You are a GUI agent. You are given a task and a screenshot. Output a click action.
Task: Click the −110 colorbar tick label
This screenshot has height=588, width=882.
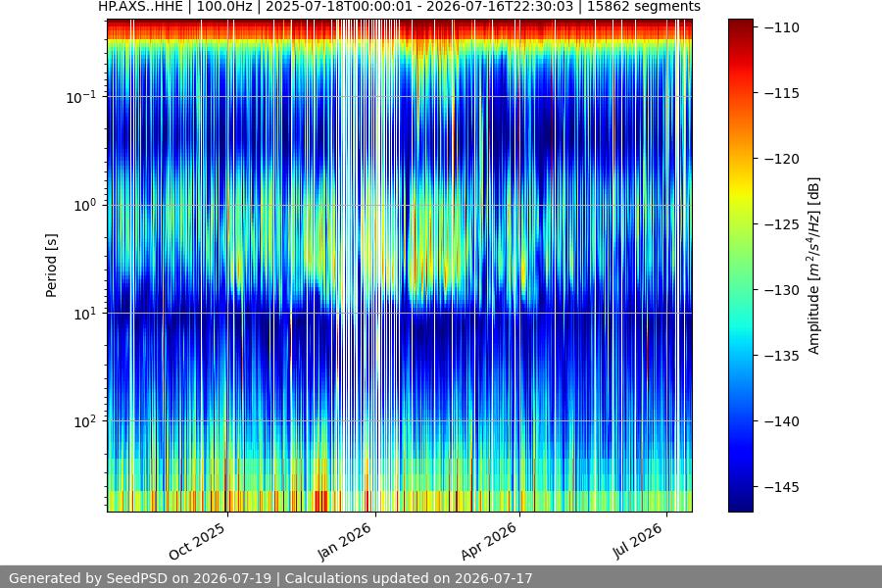[x=782, y=27]
